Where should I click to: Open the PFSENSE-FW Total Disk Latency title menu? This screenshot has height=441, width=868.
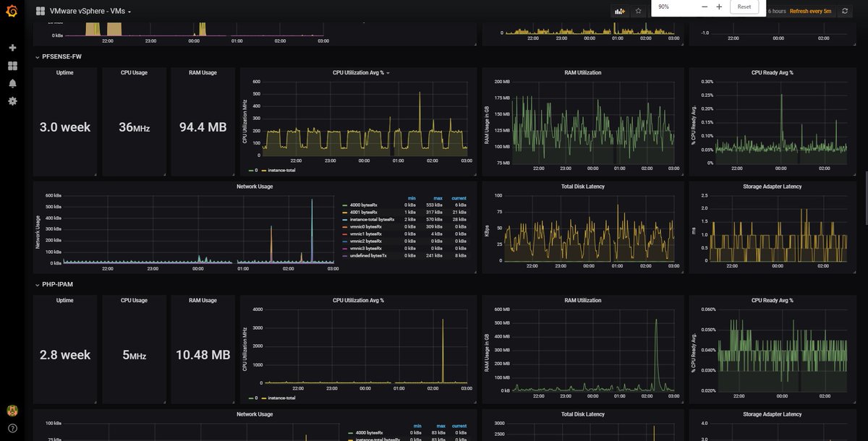tap(582, 187)
